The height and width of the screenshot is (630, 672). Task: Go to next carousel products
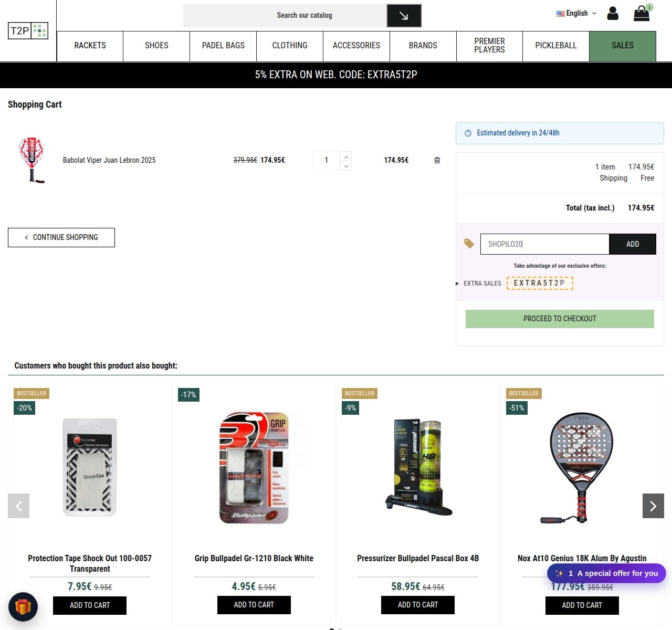tap(653, 506)
